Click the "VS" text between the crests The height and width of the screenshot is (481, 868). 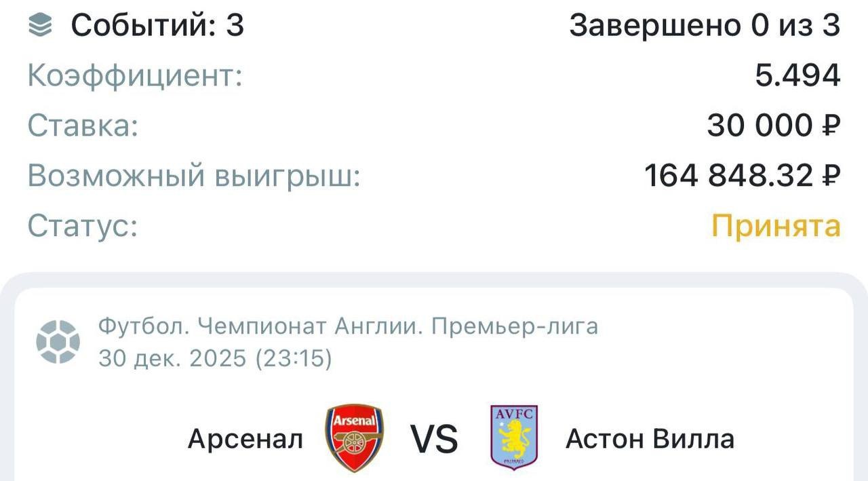click(434, 440)
